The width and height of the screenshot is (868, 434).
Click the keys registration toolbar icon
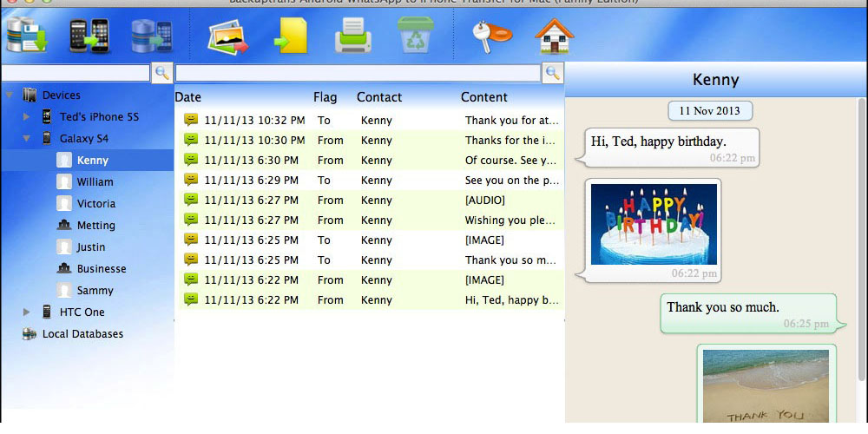click(x=490, y=35)
